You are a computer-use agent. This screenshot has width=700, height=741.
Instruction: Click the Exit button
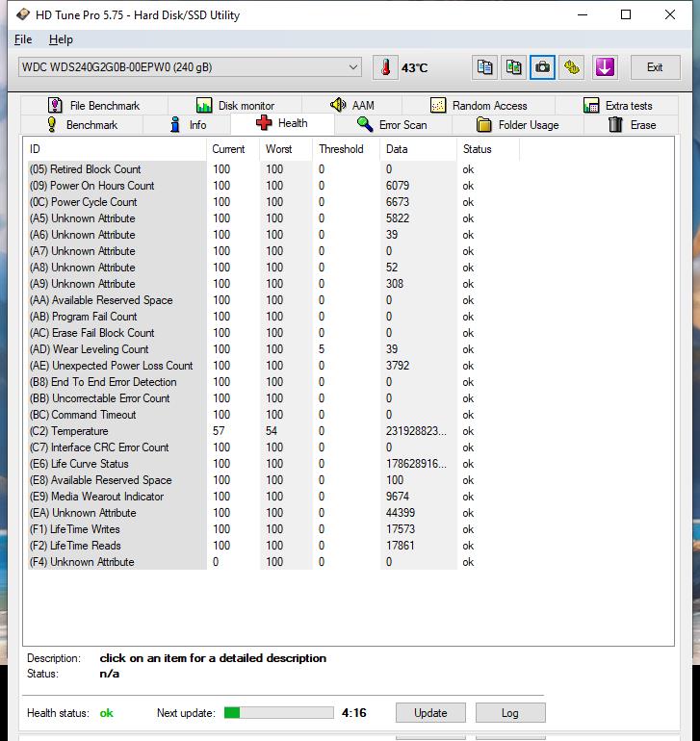(x=655, y=67)
